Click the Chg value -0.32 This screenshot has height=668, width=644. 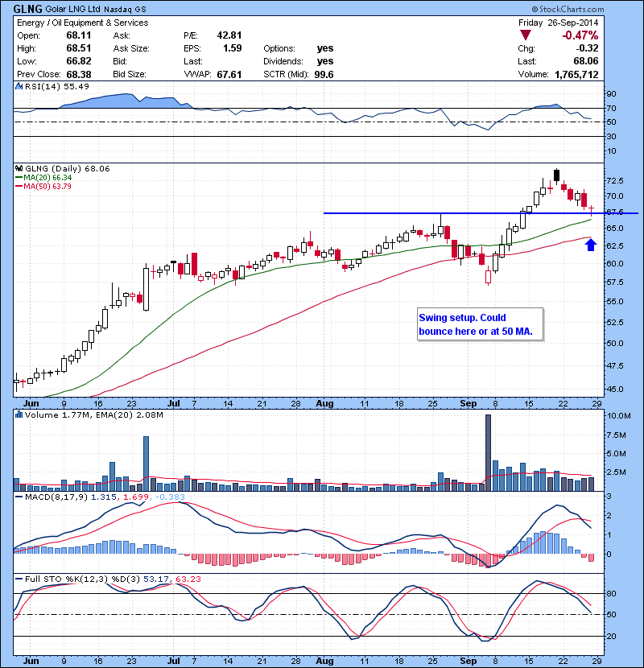587,48
